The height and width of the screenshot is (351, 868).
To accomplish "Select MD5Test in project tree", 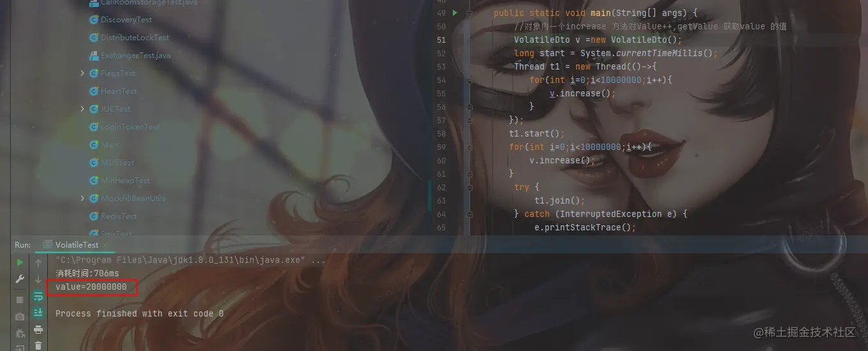I will click(x=117, y=163).
